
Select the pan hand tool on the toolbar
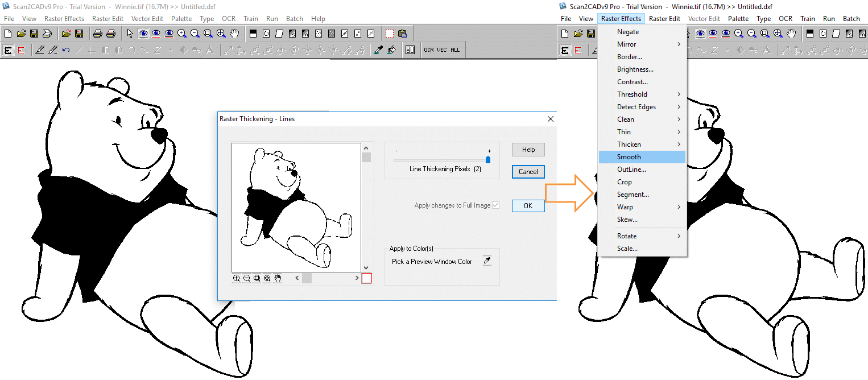pyautogui.click(x=234, y=33)
